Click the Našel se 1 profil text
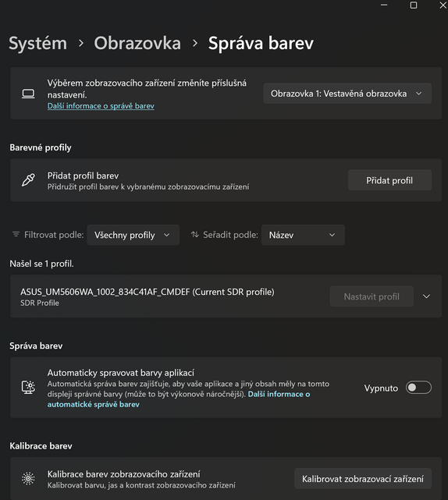Screen dimensions: 448x500 pos(41,264)
